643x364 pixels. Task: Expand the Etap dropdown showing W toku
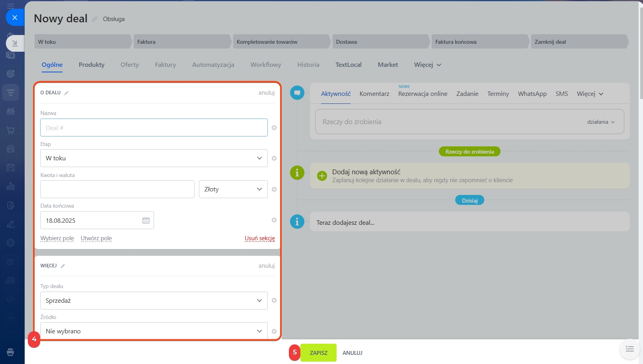[x=154, y=158]
